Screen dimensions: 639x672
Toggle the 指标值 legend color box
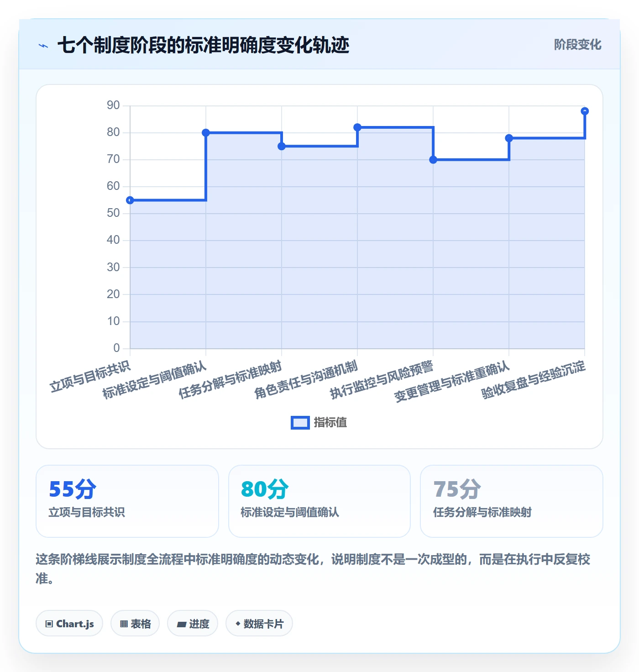(300, 423)
